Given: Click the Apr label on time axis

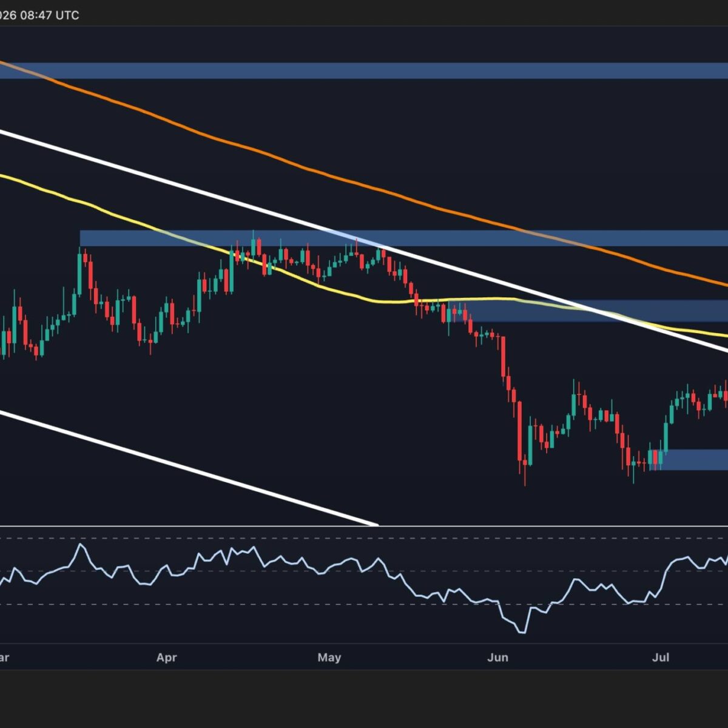Looking at the screenshot, I should pyautogui.click(x=166, y=658).
